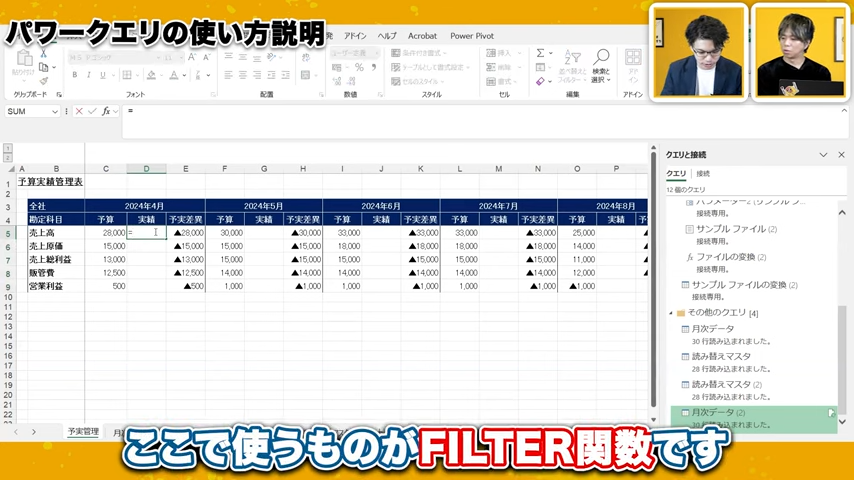This screenshot has height=480, width=854.
Task: Click the Paste clipboard icon
Action: tap(24, 58)
